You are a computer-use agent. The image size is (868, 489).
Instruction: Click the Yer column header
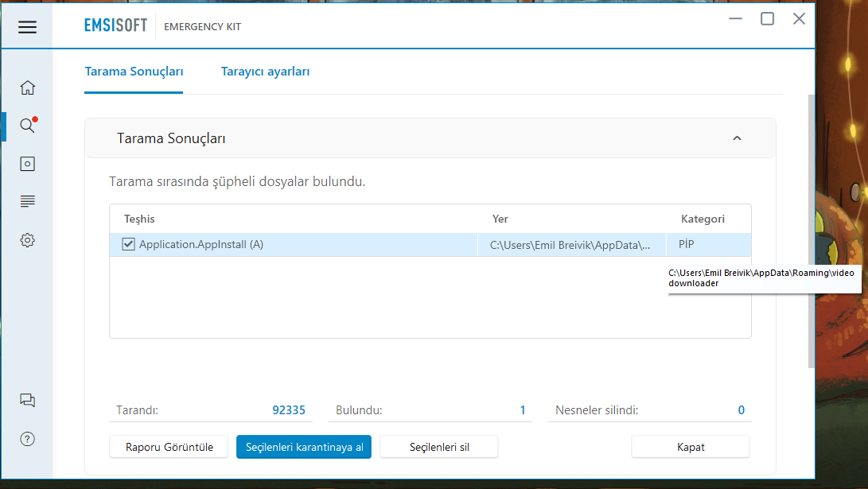pos(500,219)
